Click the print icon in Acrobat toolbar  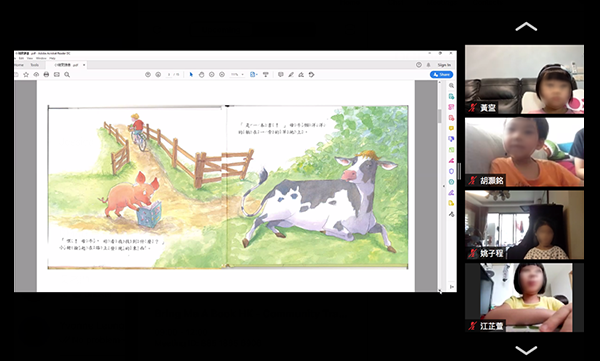click(x=46, y=75)
